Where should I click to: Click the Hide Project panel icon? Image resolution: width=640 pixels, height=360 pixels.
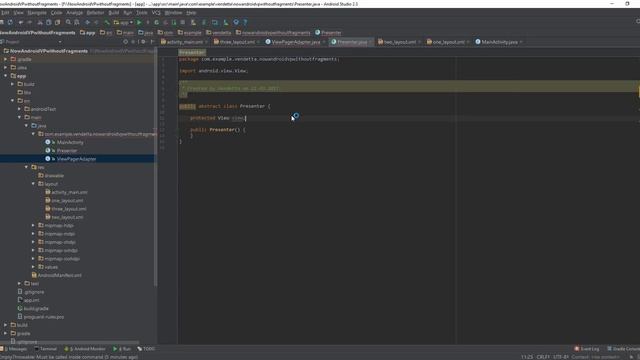152,42
